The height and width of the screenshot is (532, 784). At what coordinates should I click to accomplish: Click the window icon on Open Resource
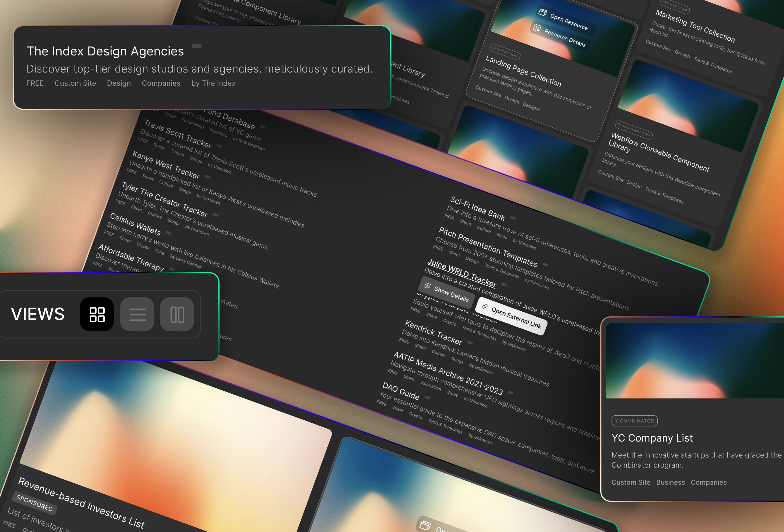click(542, 13)
